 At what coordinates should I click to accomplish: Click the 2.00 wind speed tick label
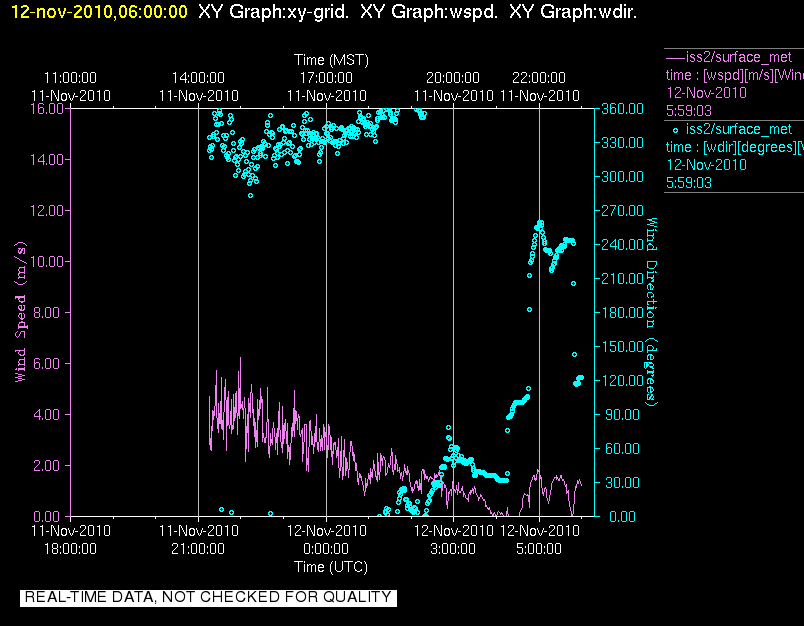47,466
